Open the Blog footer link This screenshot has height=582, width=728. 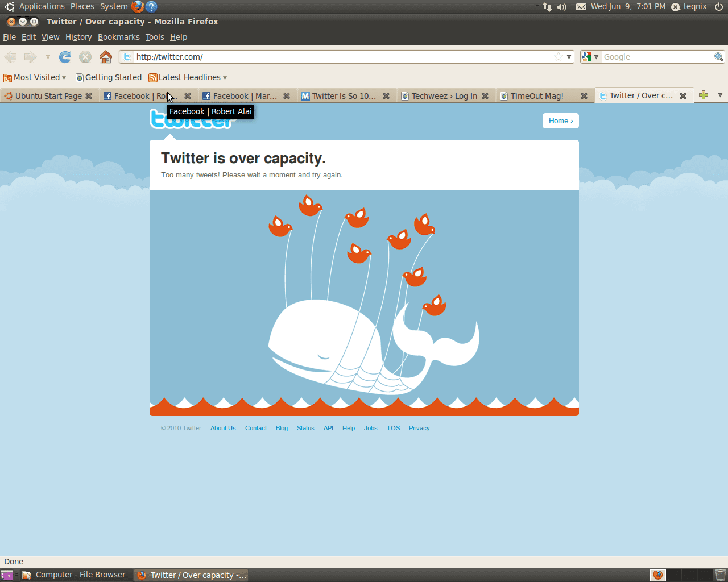(x=282, y=428)
